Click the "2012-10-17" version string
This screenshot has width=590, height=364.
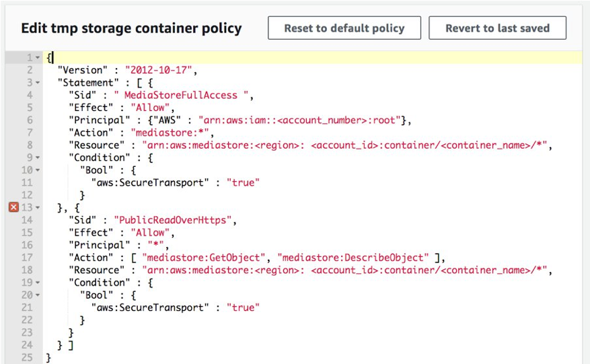click(x=158, y=70)
